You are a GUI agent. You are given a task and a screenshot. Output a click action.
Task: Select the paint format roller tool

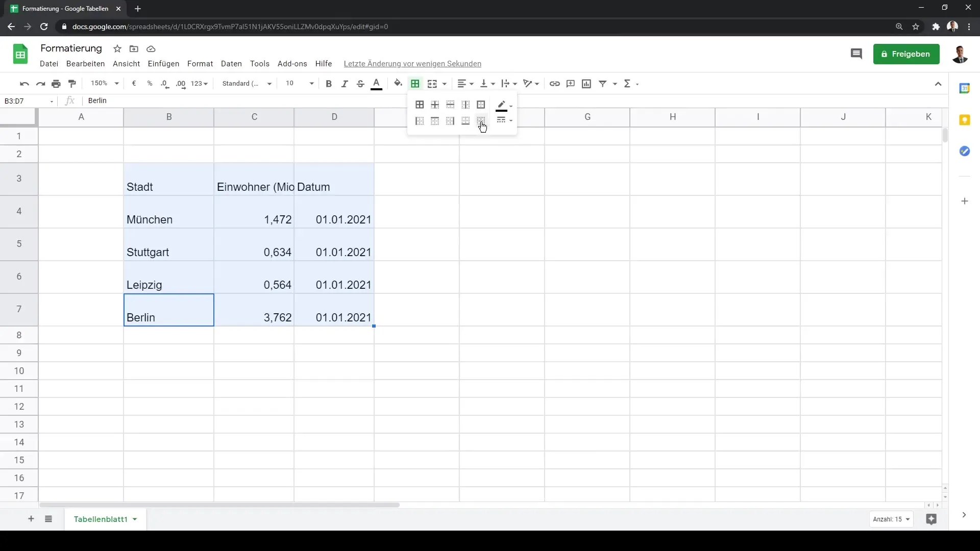(x=72, y=84)
